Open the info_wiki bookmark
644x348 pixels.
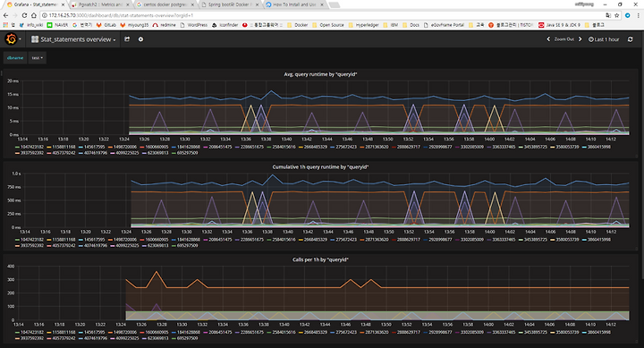click(31, 25)
